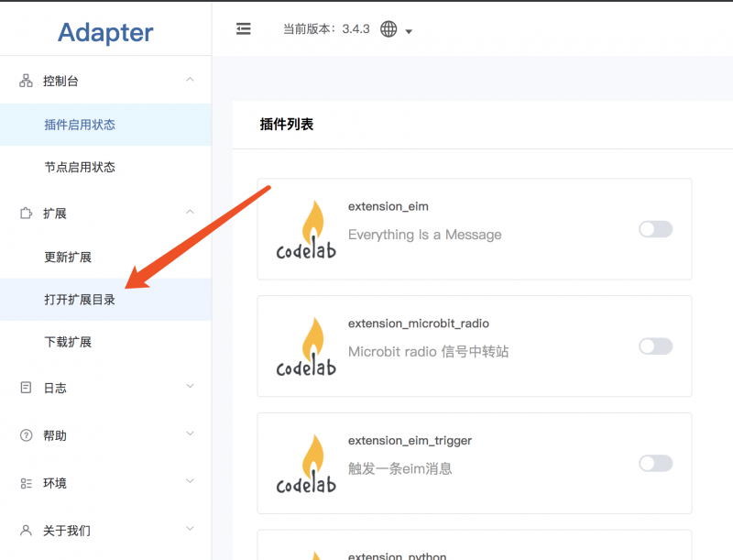Image resolution: width=733 pixels, height=560 pixels.
Task: Click the Everything Is a Message description
Action: pyautogui.click(x=424, y=235)
